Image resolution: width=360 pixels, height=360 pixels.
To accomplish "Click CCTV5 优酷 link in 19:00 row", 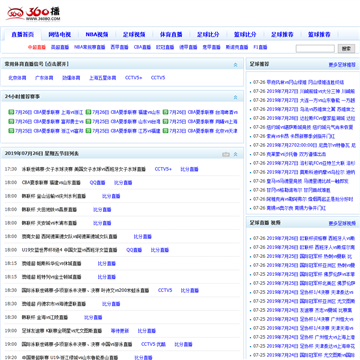I will [153, 344].
